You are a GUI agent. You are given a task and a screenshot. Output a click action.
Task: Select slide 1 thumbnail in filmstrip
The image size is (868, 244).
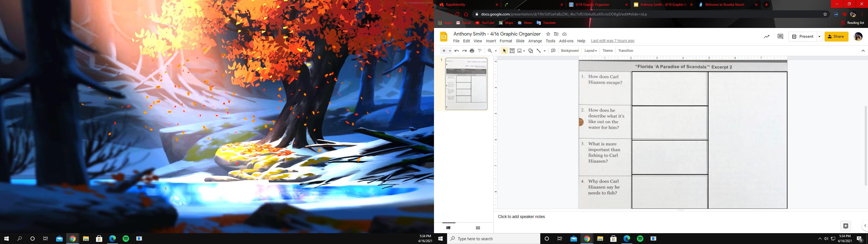(466, 84)
